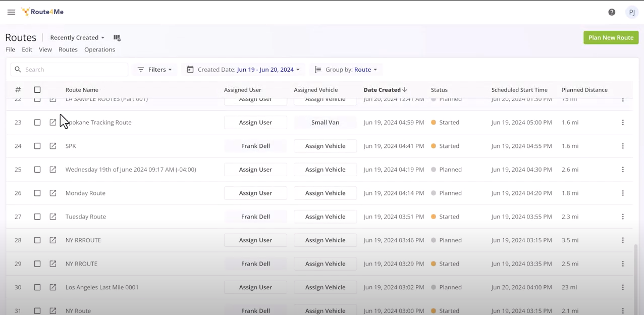
Task: Open three-dot menu for Tuesday Route
Action: (x=623, y=217)
